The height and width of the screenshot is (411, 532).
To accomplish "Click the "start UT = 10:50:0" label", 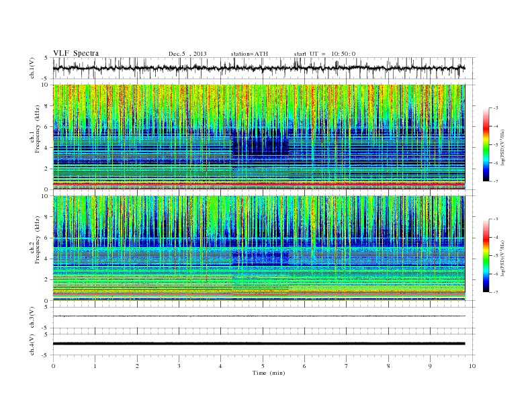I will [324, 54].
